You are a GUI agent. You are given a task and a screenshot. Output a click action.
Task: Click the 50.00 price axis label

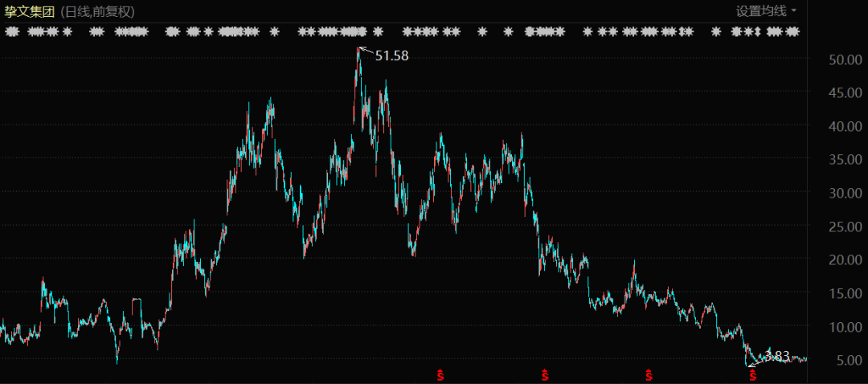845,59
